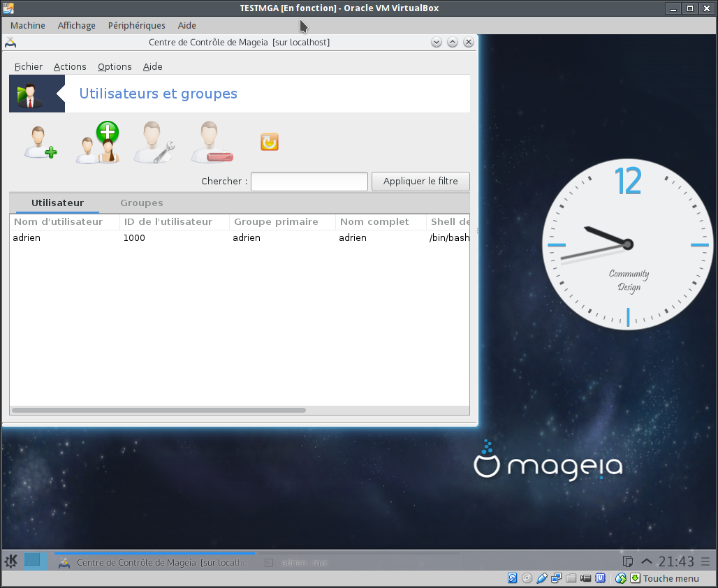
Task: Expand hidden system tray icons
Action: tap(647, 561)
